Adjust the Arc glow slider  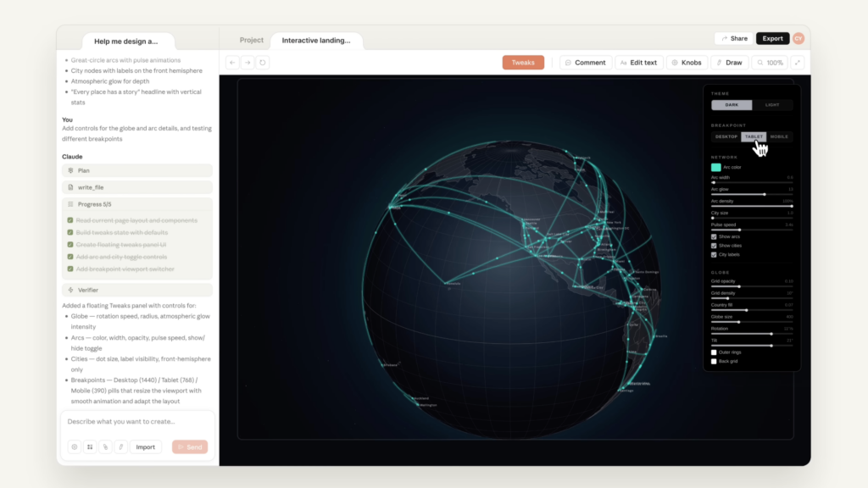[752, 194]
